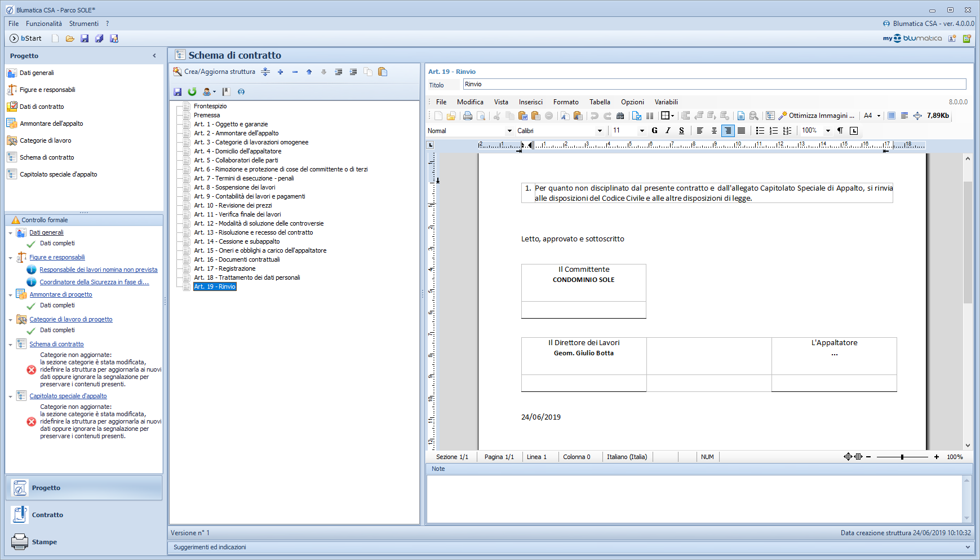
Task: Open the Funzionalità menu
Action: tap(44, 24)
